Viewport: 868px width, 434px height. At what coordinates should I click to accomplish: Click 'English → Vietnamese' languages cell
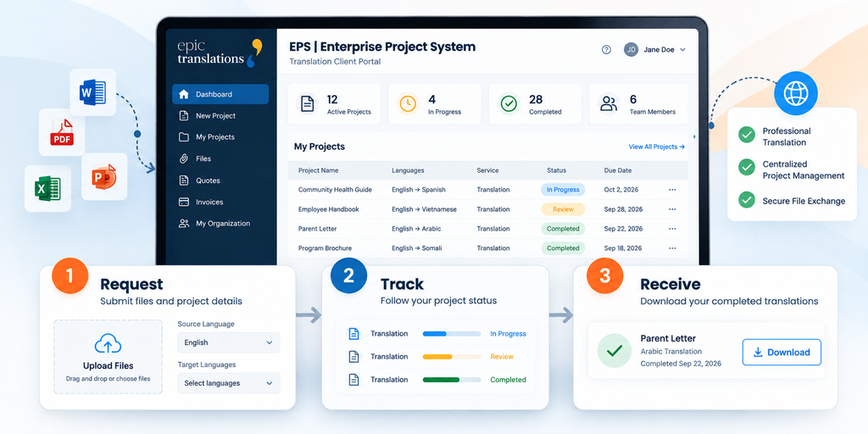424,209
